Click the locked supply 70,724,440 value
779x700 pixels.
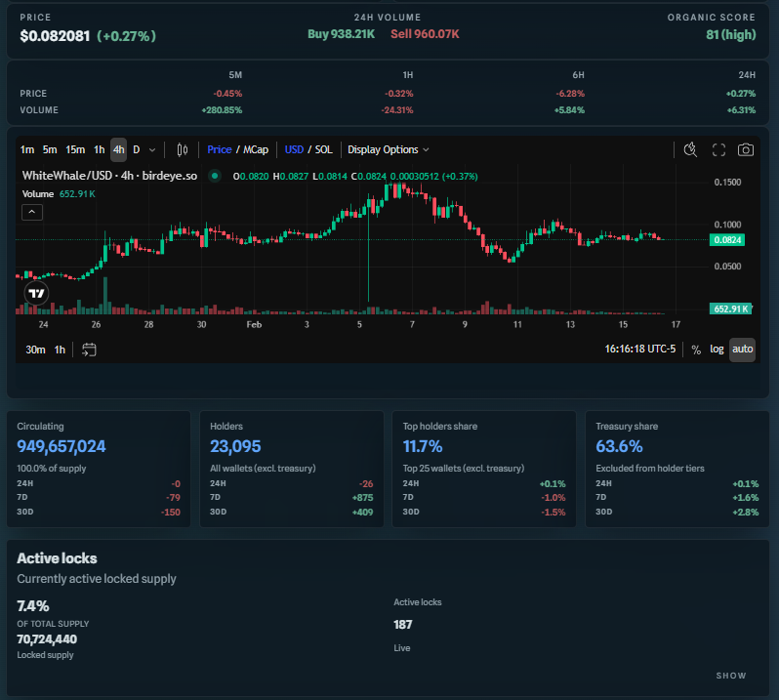point(47,639)
